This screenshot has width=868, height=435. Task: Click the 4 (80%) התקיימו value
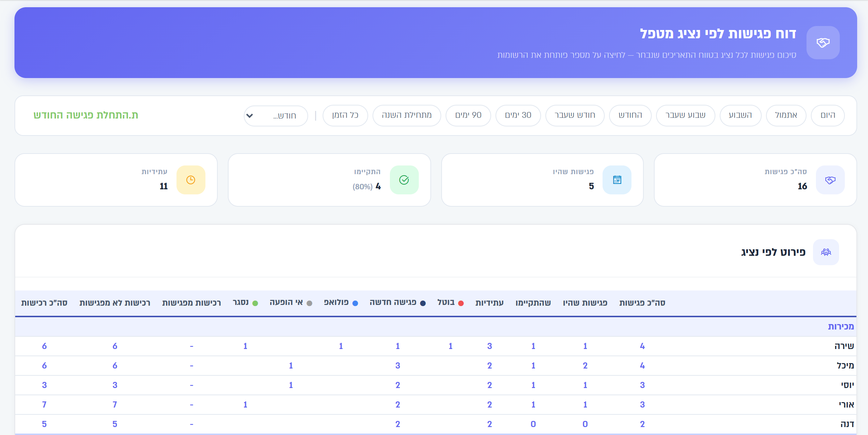367,186
